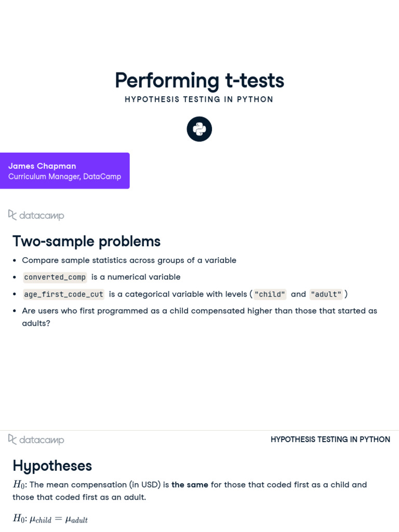Select the "Two-sample problems" heading
The height and width of the screenshot is (532, 399).
coord(86,242)
